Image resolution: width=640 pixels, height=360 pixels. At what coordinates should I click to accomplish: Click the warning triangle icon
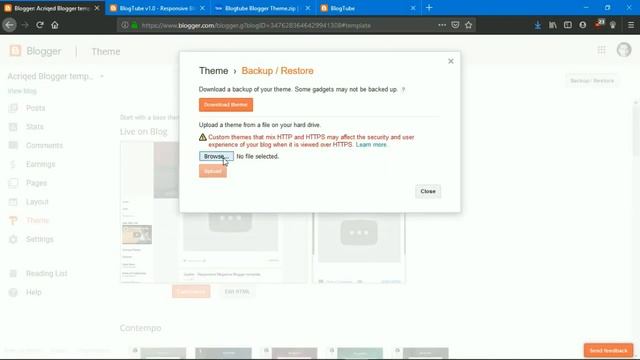tap(202, 138)
